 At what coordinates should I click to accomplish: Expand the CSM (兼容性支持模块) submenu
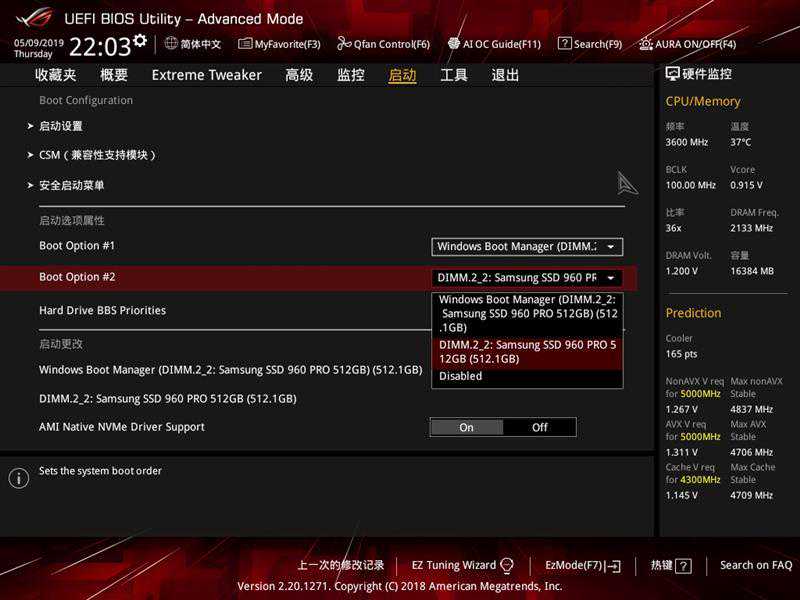pos(97,155)
